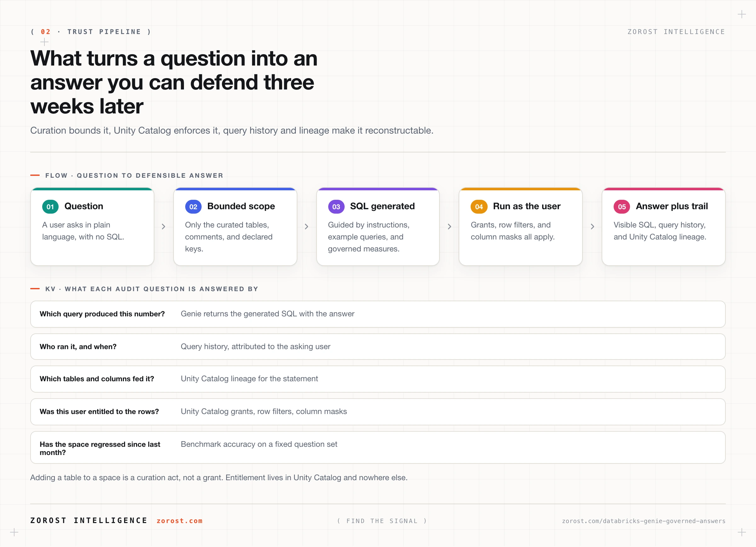Screen dimensions: 756x547
Task: Click the subtitle starting 'Curation bounds it'
Action: coord(232,130)
